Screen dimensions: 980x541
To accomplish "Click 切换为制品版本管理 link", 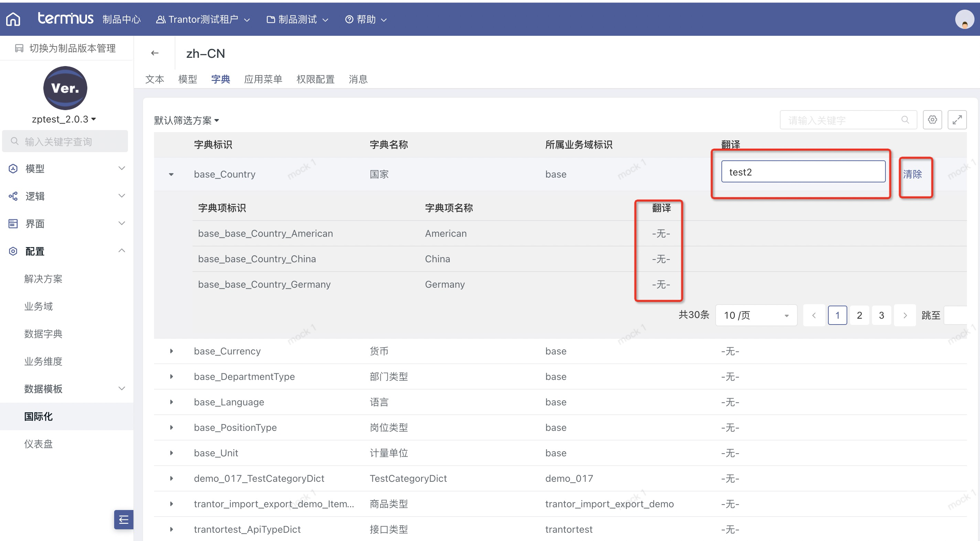I will tap(72, 48).
